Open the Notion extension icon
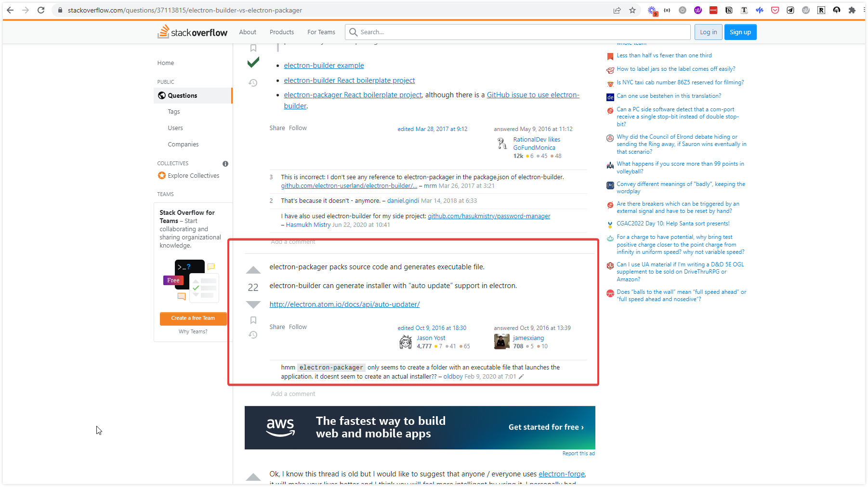868x487 pixels. [729, 10]
